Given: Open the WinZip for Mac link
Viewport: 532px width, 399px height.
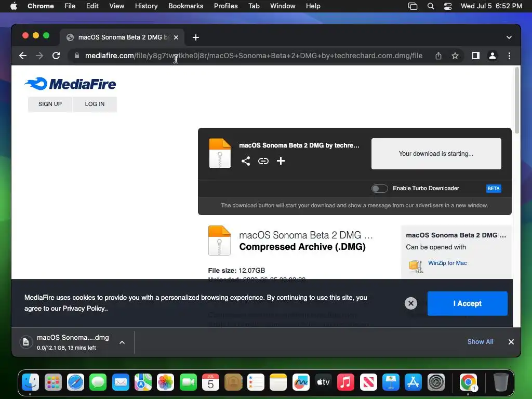Looking at the screenshot, I should [447, 263].
